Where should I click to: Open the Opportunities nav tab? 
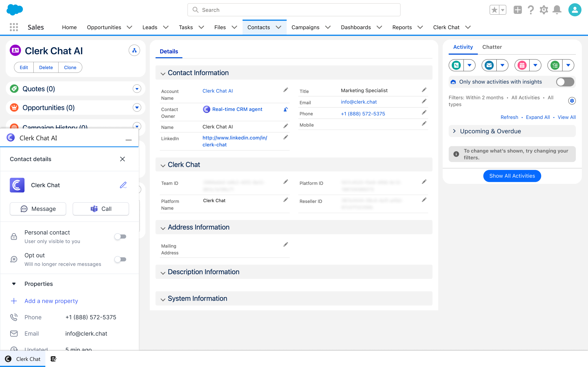click(x=104, y=28)
